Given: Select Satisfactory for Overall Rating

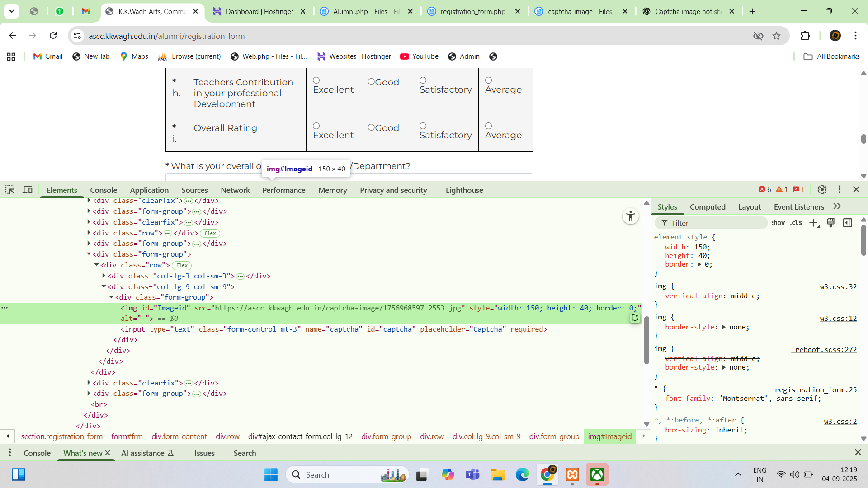Looking at the screenshot, I should click(423, 126).
